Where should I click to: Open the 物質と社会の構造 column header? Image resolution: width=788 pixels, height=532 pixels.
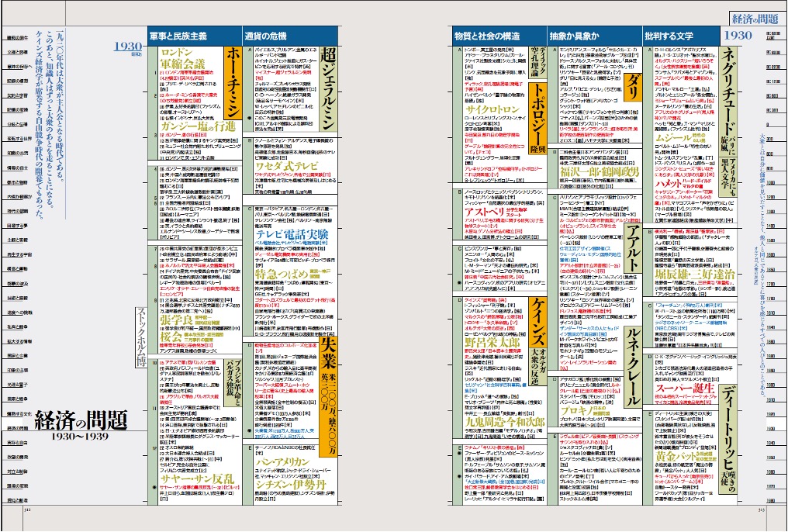tap(488, 36)
